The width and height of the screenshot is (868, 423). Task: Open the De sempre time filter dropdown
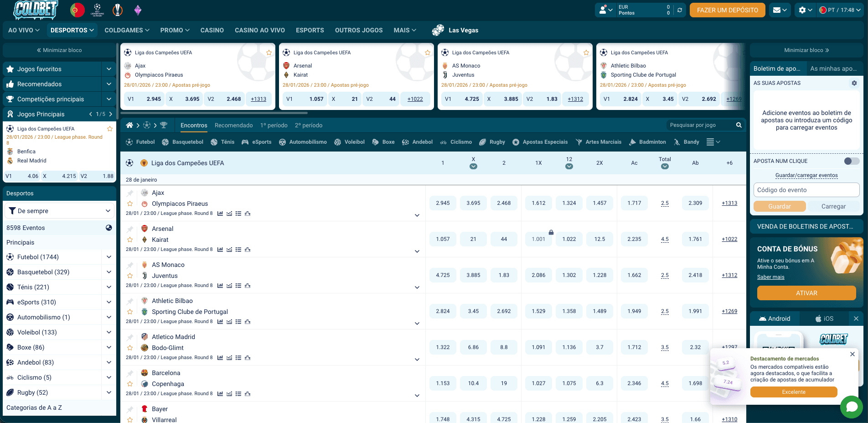coord(60,211)
